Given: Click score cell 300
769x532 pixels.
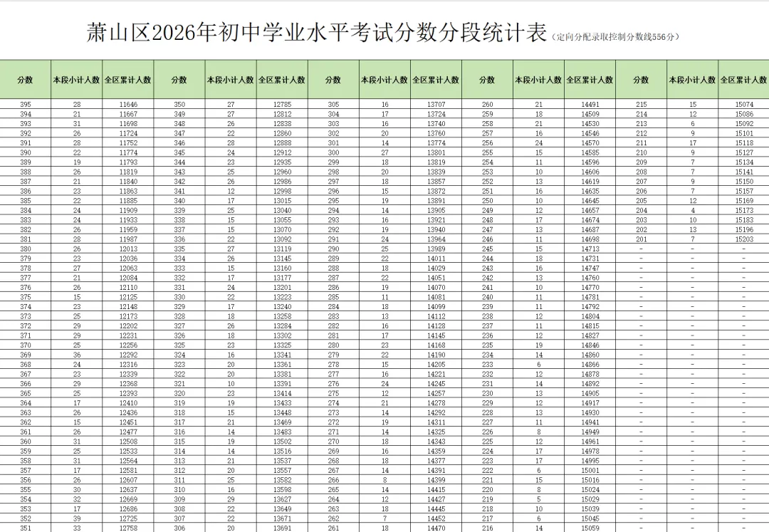Looking at the screenshot, I should (333, 152).
